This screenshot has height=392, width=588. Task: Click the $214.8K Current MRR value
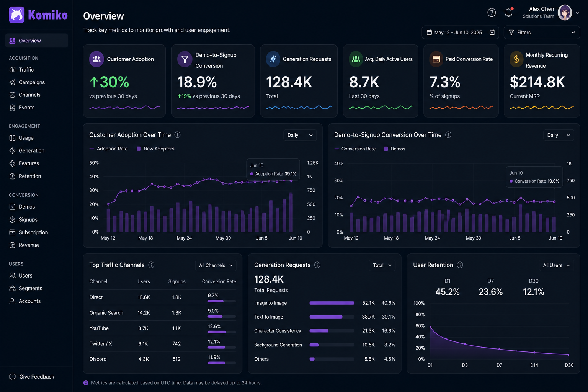coord(537,82)
